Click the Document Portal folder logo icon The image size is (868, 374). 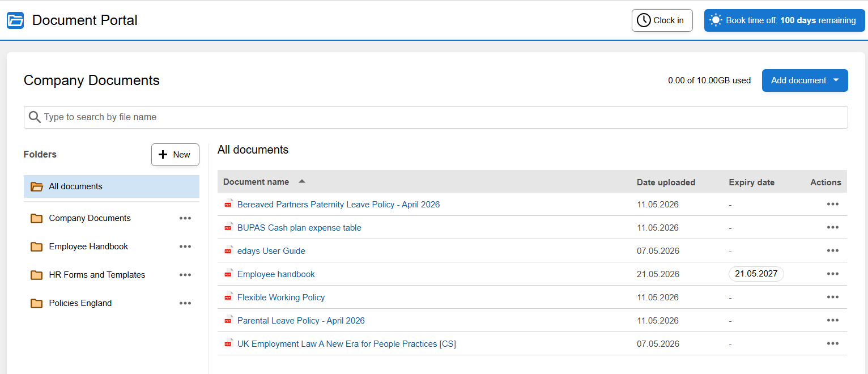(15, 20)
